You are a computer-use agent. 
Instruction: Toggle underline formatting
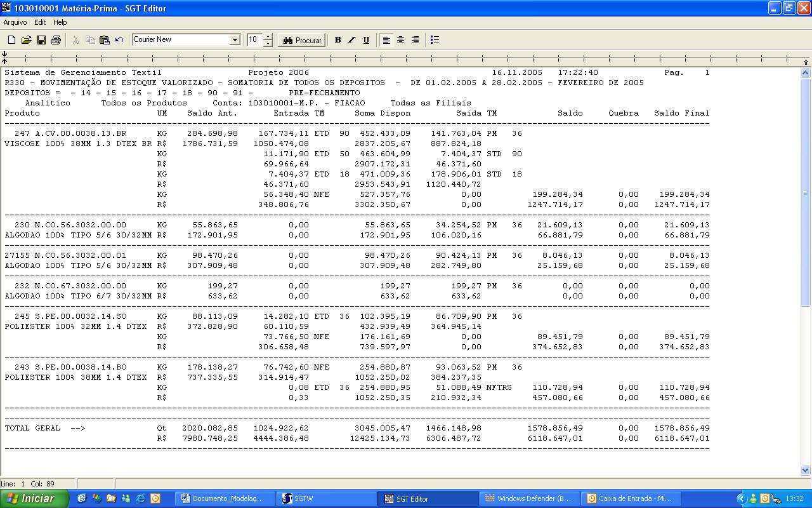pyautogui.click(x=366, y=40)
